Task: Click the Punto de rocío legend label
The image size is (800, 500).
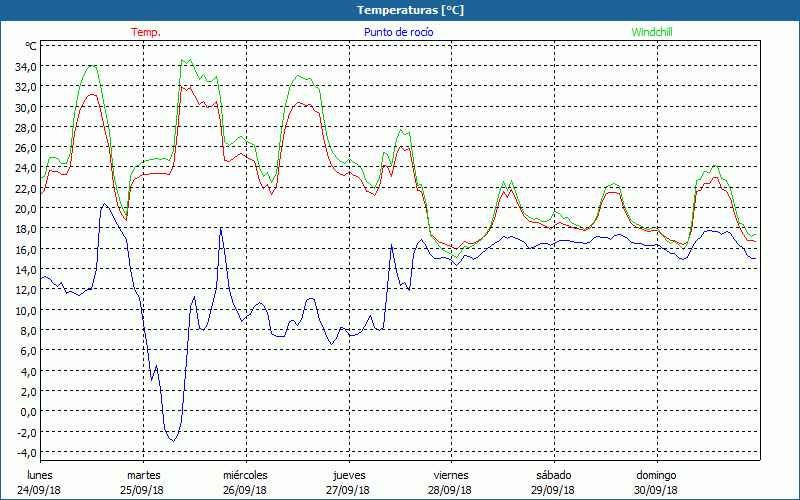Action: point(398,32)
